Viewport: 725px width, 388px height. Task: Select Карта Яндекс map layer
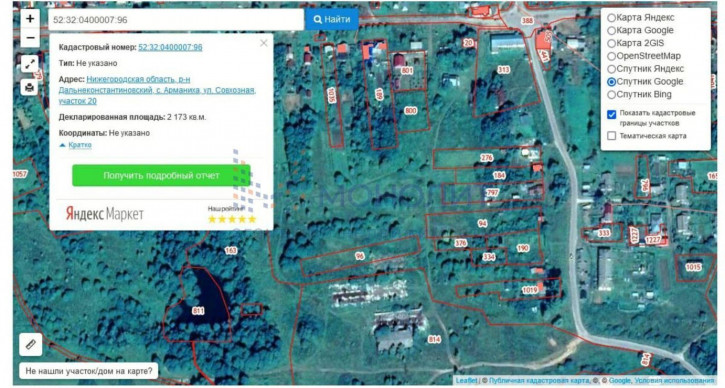click(x=640, y=18)
